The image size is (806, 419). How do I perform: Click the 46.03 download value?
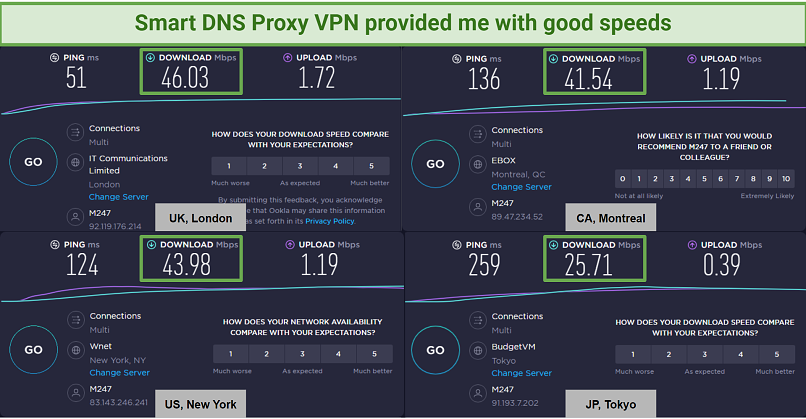[x=185, y=78]
